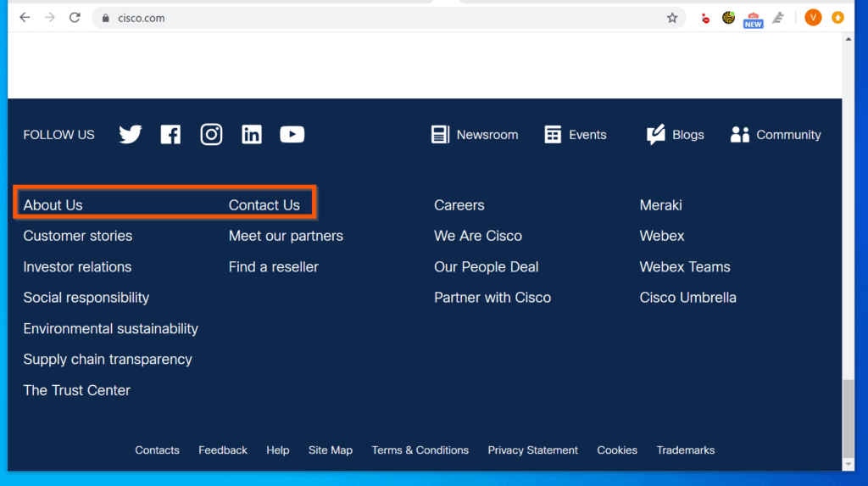Image resolution: width=868 pixels, height=486 pixels.
Task: Go to Customer stories
Action: click(77, 236)
